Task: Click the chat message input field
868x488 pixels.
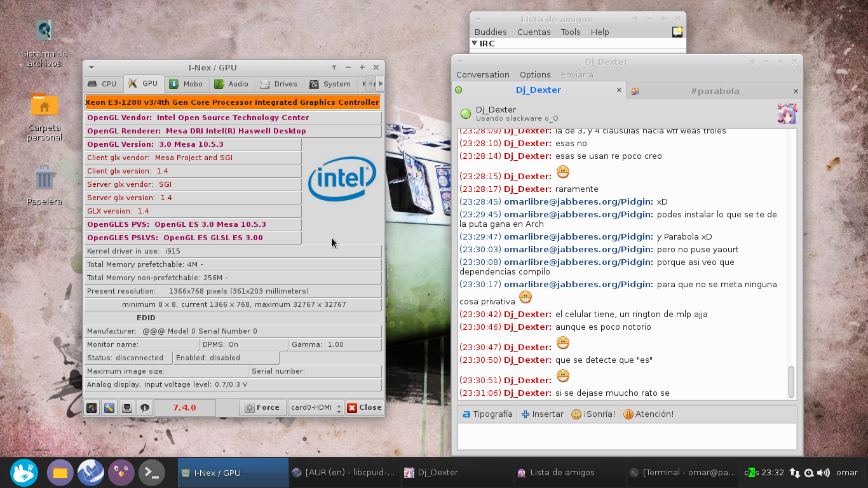Action: tap(627, 437)
